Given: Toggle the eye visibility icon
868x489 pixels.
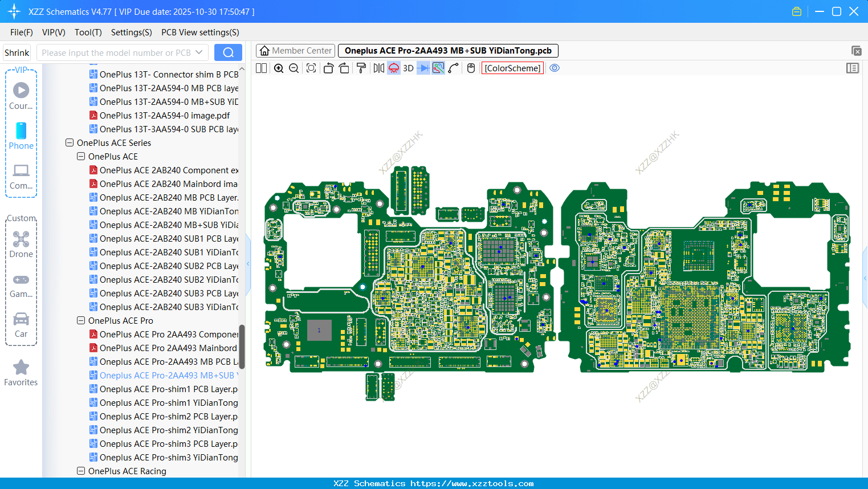Looking at the screenshot, I should (x=555, y=68).
